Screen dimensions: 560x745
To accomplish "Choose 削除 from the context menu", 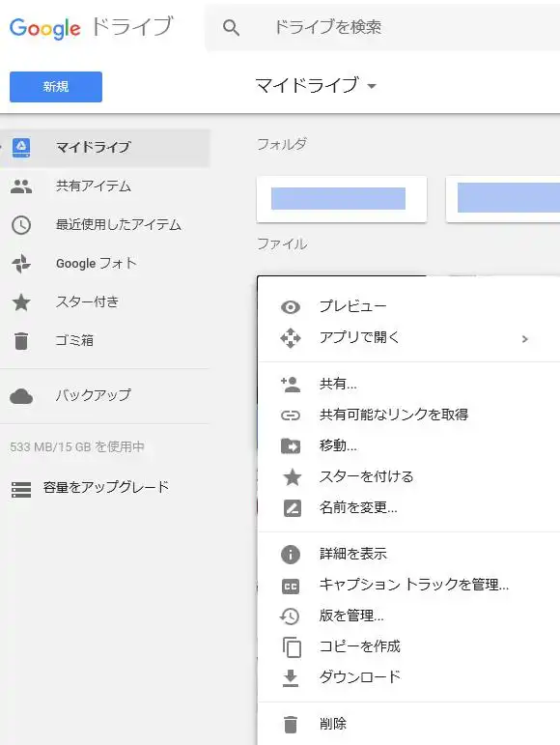I will (x=333, y=724).
